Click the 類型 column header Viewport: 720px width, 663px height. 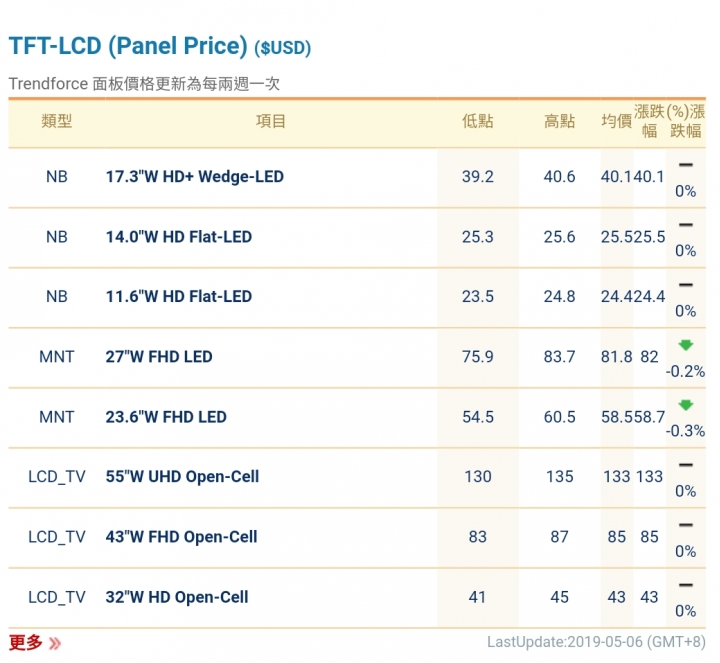(57, 122)
